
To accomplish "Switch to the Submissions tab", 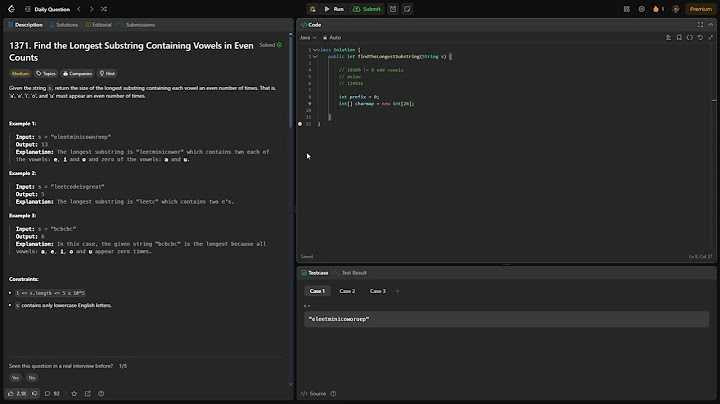I will [x=137, y=25].
